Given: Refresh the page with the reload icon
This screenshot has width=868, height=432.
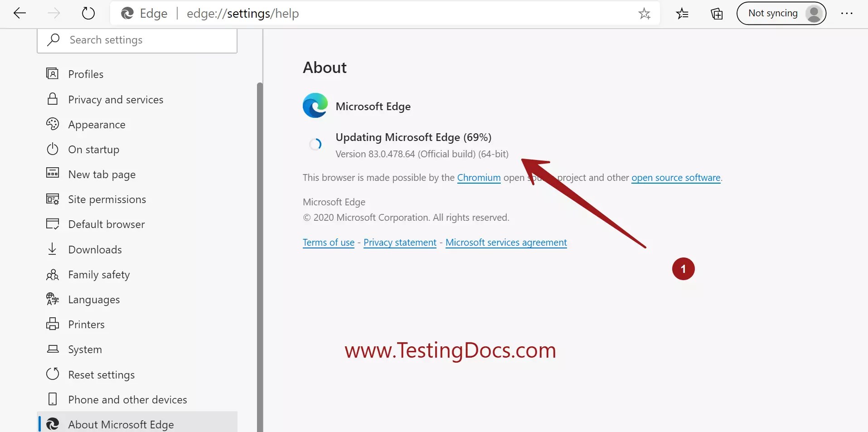Looking at the screenshot, I should [88, 13].
